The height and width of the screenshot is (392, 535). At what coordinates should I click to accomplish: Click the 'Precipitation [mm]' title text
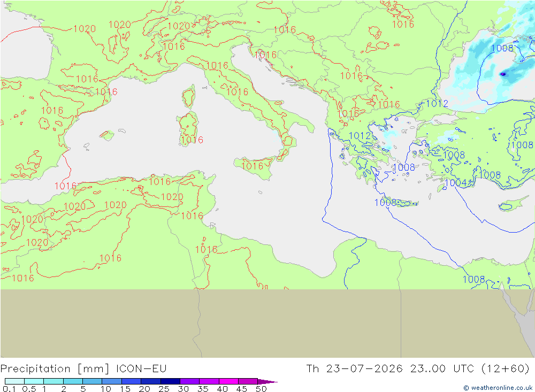pos(55,369)
